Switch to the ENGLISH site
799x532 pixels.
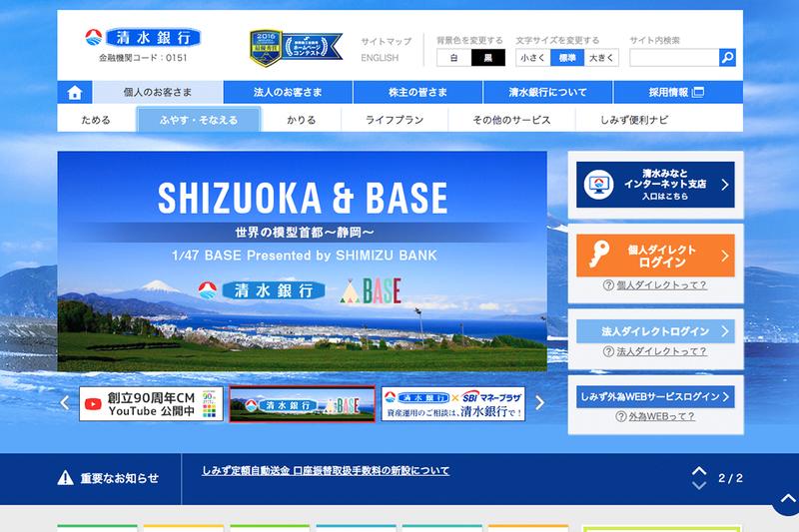(x=380, y=58)
